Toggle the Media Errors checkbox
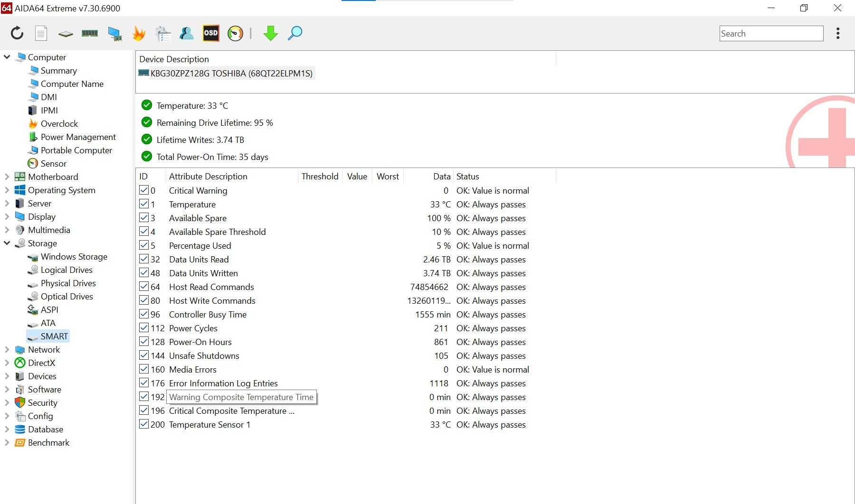855x504 pixels. tap(144, 369)
